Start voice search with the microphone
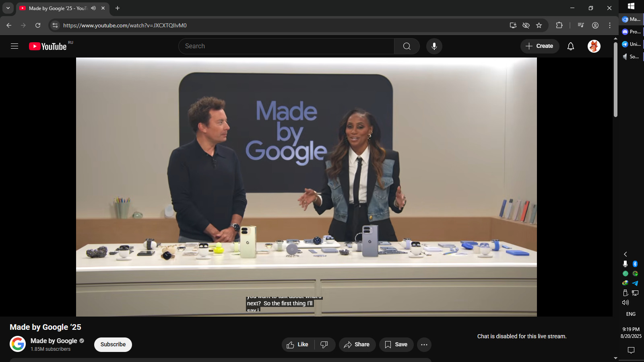The width and height of the screenshot is (644, 362). tap(434, 46)
